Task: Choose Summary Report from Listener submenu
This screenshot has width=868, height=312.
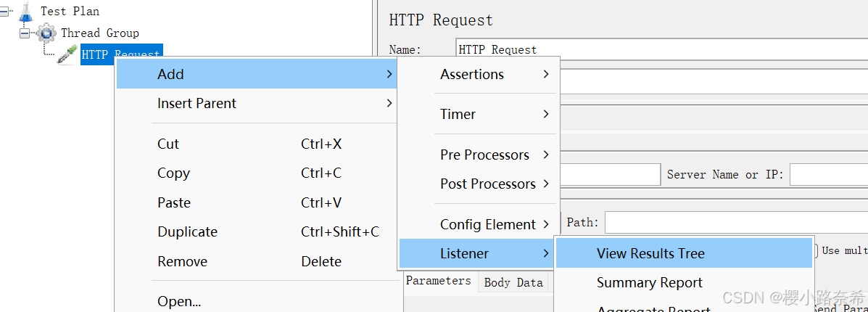Action: point(649,282)
